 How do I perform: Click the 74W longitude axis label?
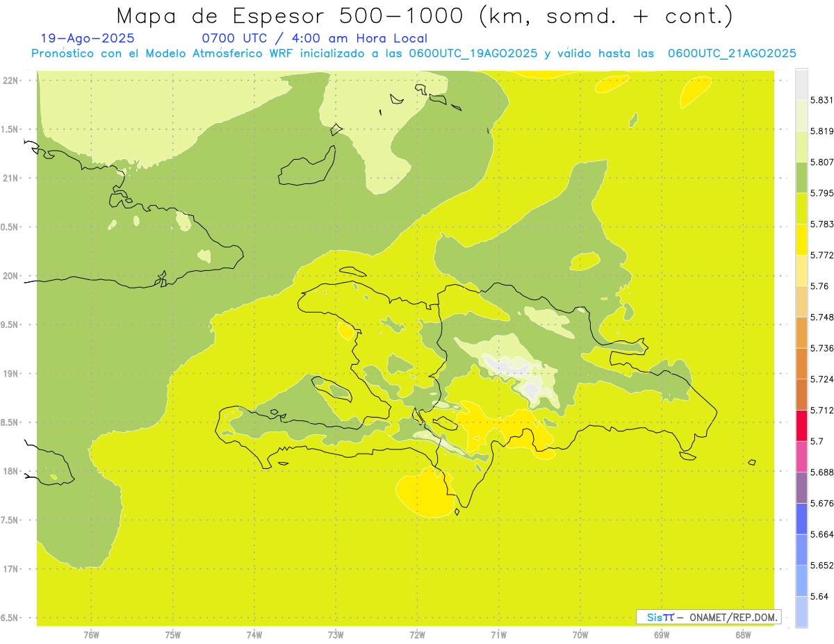coord(254,635)
